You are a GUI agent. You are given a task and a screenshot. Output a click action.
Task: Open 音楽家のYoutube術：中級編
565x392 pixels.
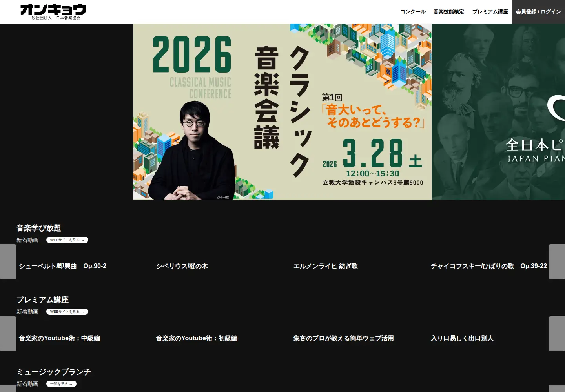pos(60,338)
